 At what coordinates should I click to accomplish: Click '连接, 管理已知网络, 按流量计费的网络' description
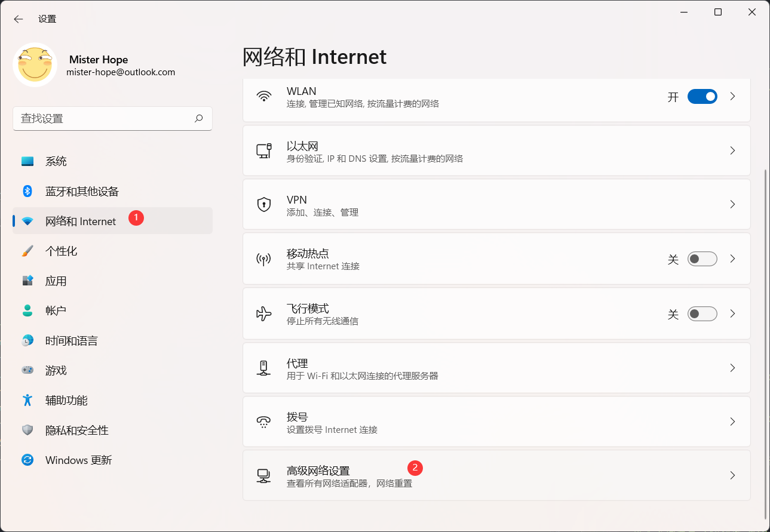(x=363, y=104)
